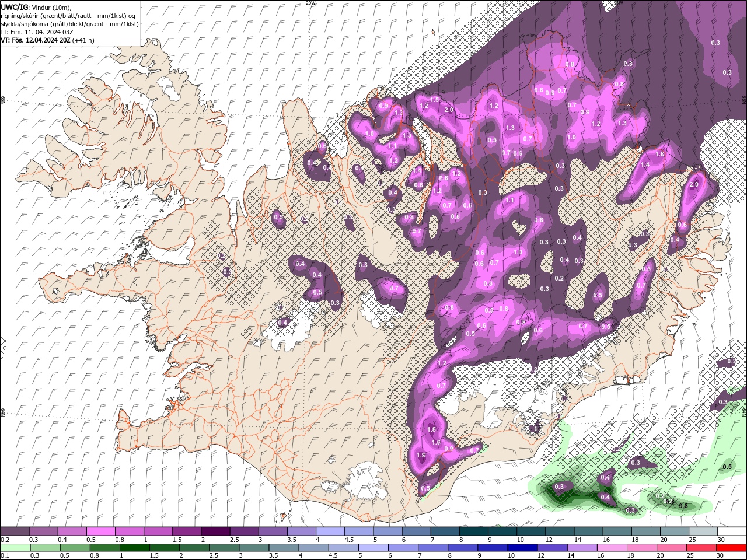This screenshot has height=560, width=747.
Task: Select the 20 mm rose rain scale swatch
Action: [671, 548]
